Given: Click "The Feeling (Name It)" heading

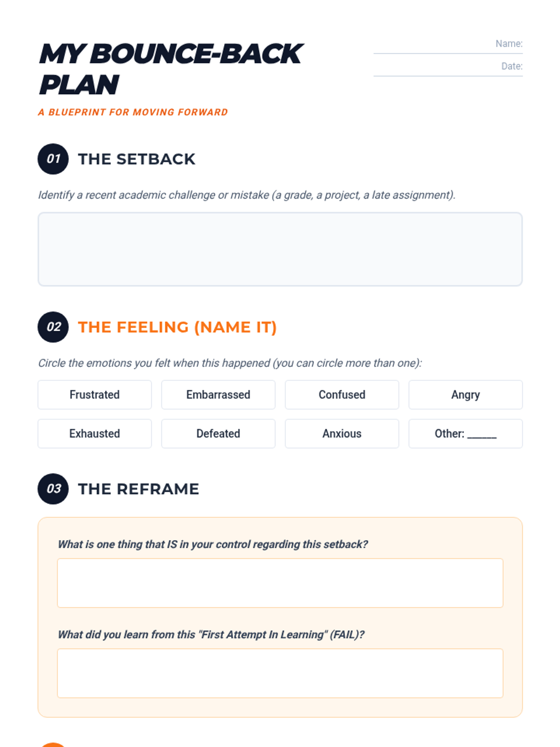Looking at the screenshot, I should 177,327.
